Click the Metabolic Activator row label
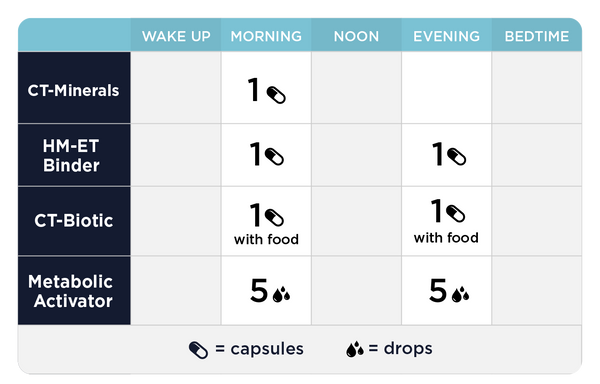Screen dimensions: 600x384 pyautogui.click(x=71, y=291)
